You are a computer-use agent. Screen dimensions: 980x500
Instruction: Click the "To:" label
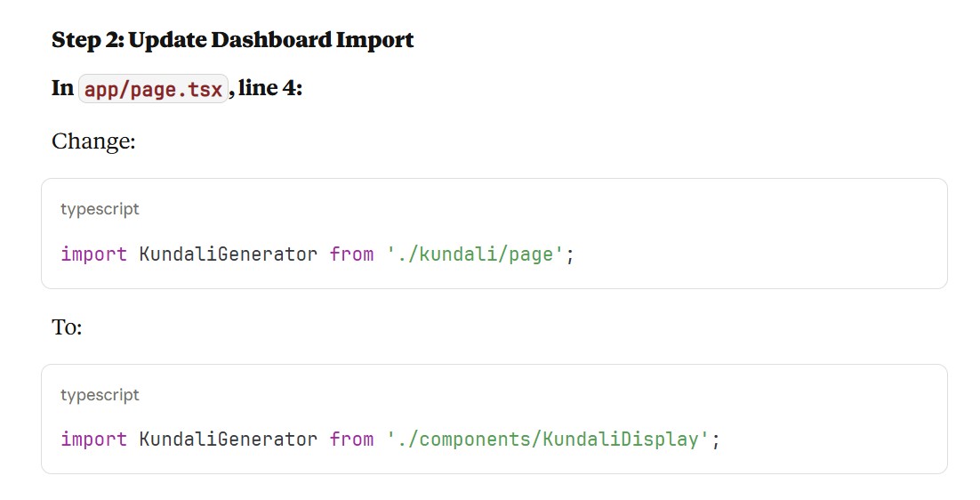(x=67, y=327)
